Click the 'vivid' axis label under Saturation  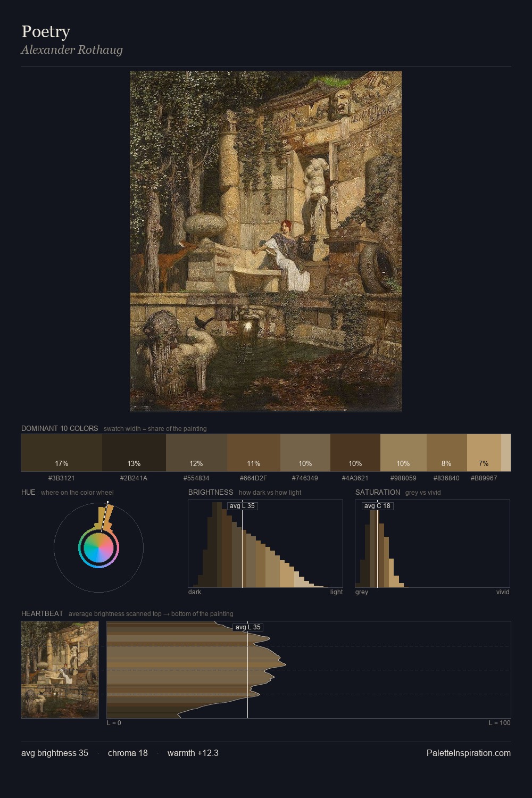tap(503, 592)
